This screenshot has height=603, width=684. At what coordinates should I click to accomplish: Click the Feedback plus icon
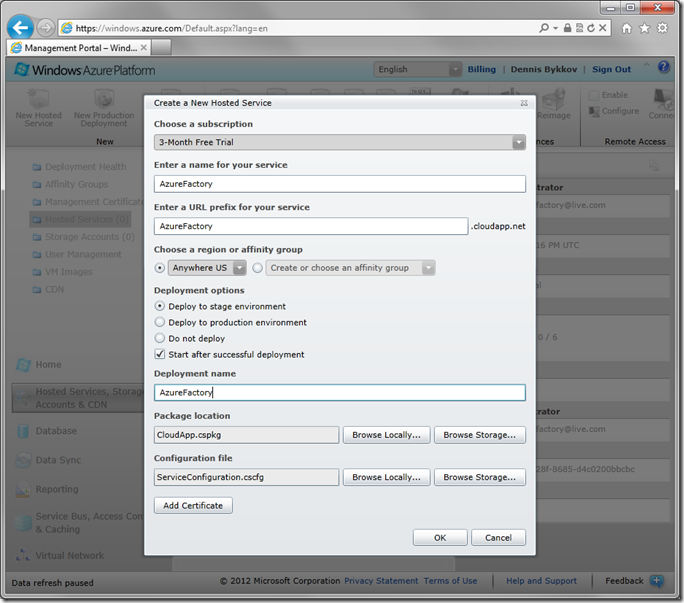tap(656, 580)
